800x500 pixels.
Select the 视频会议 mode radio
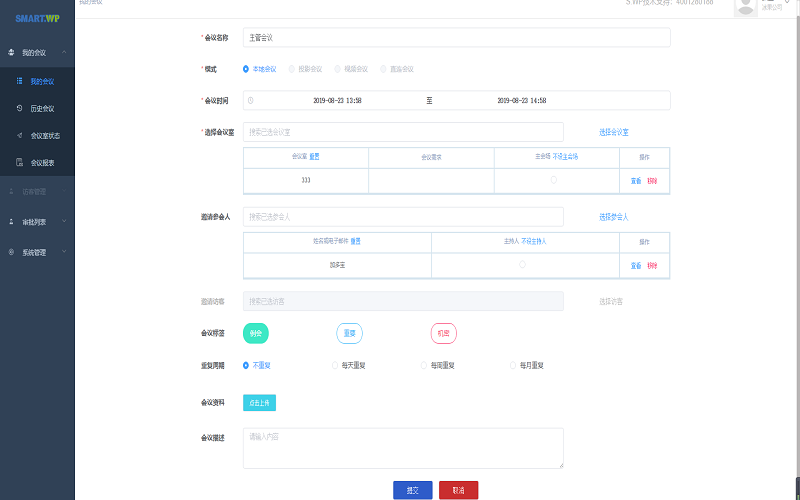click(x=337, y=69)
